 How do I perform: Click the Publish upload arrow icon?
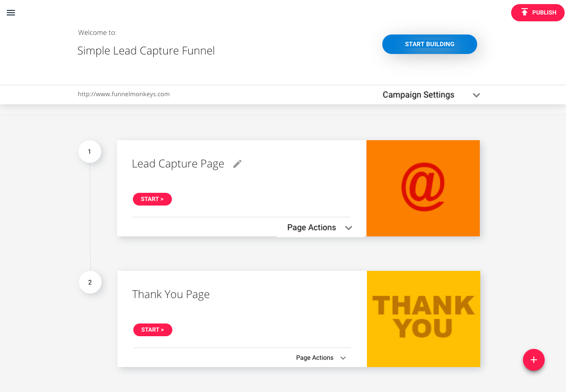click(x=525, y=12)
